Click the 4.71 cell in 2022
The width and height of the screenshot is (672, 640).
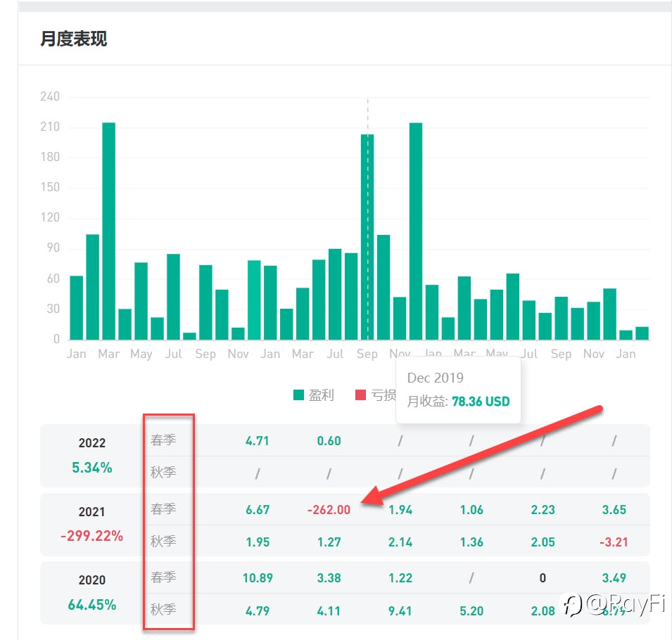pyautogui.click(x=257, y=441)
